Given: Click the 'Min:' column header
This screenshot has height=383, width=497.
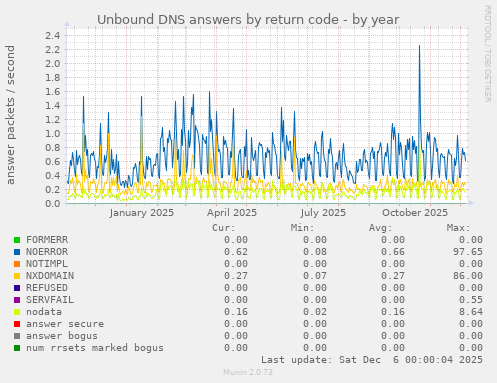Looking at the screenshot, I should coord(302,228).
